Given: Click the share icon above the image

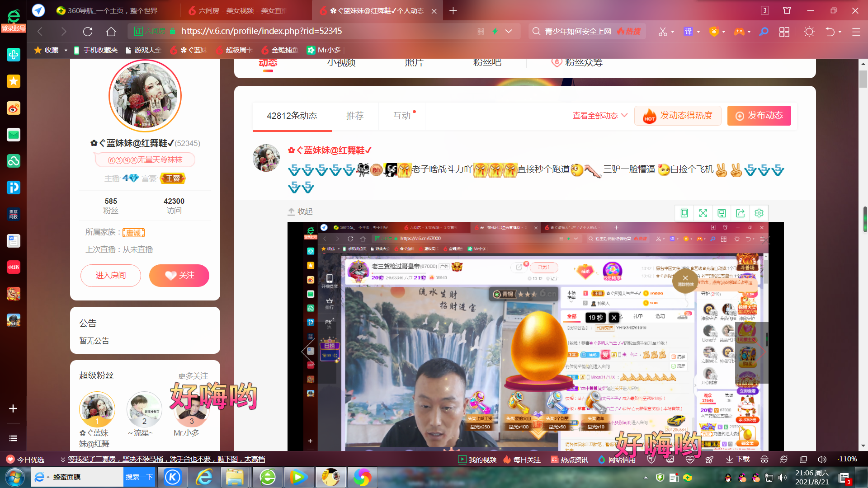Looking at the screenshot, I should [x=741, y=213].
